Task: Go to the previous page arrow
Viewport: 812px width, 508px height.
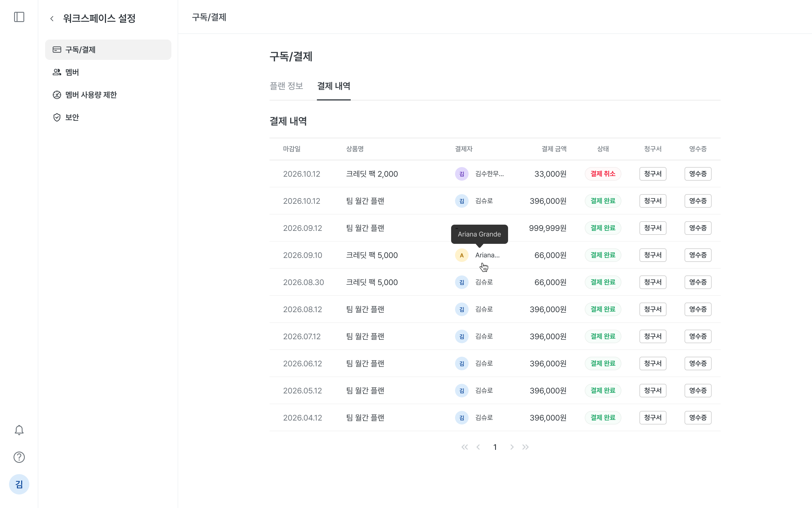Action: tap(478, 447)
